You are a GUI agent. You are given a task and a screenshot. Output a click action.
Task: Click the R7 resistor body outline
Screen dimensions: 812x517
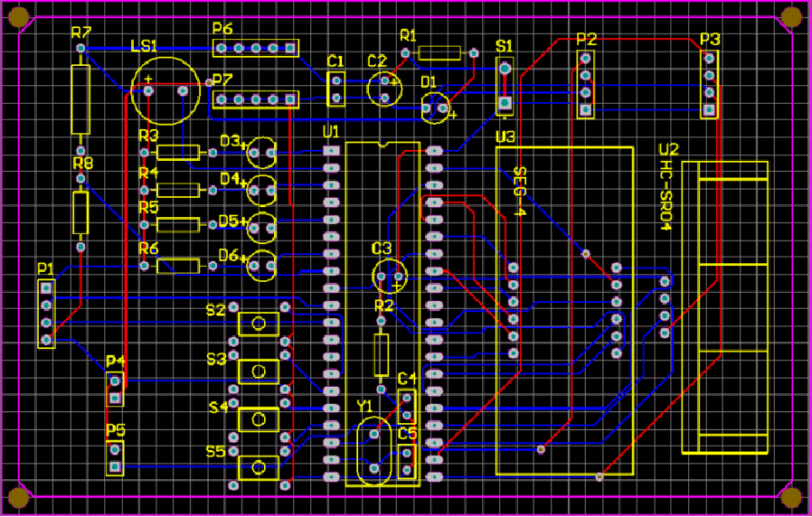[80, 100]
